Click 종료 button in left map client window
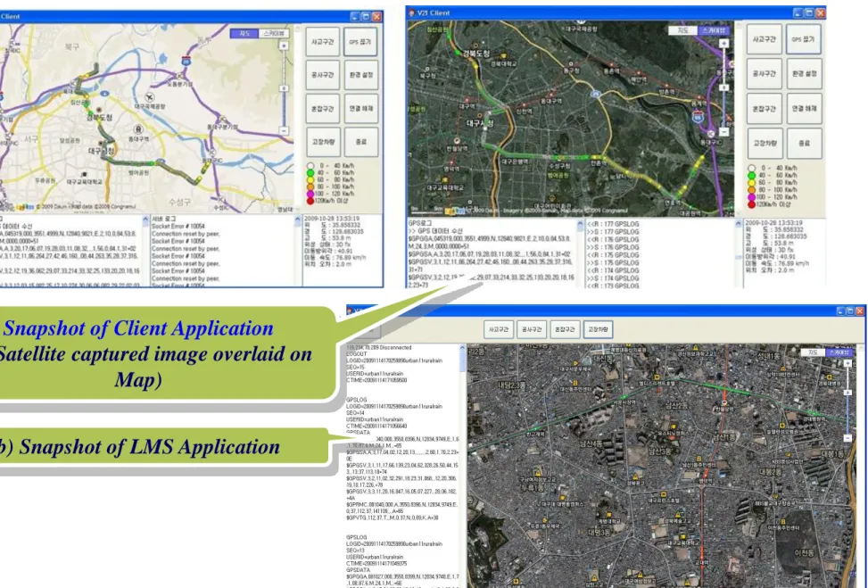The image size is (868, 588). coord(360,142)
